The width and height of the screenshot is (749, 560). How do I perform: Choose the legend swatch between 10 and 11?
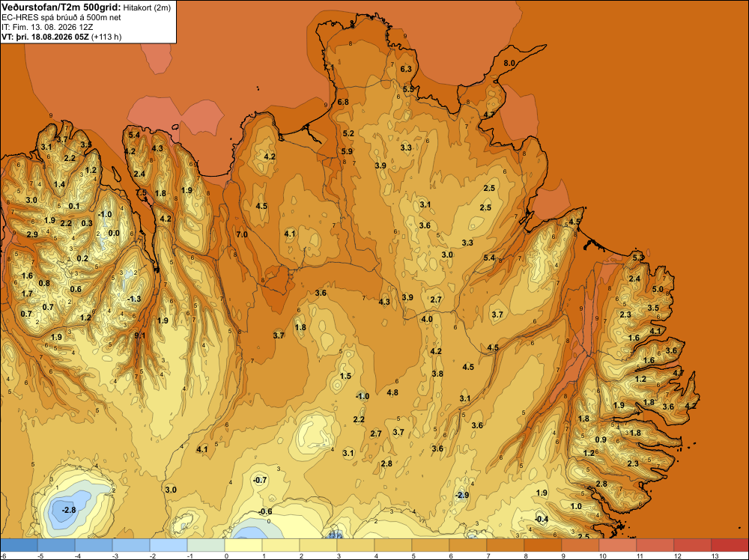[618, 545]
